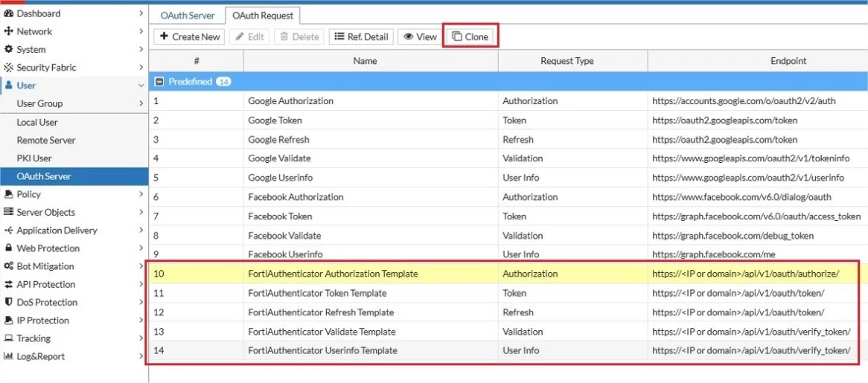Click the User person icon
868x383 pixels.
[8, 86]
